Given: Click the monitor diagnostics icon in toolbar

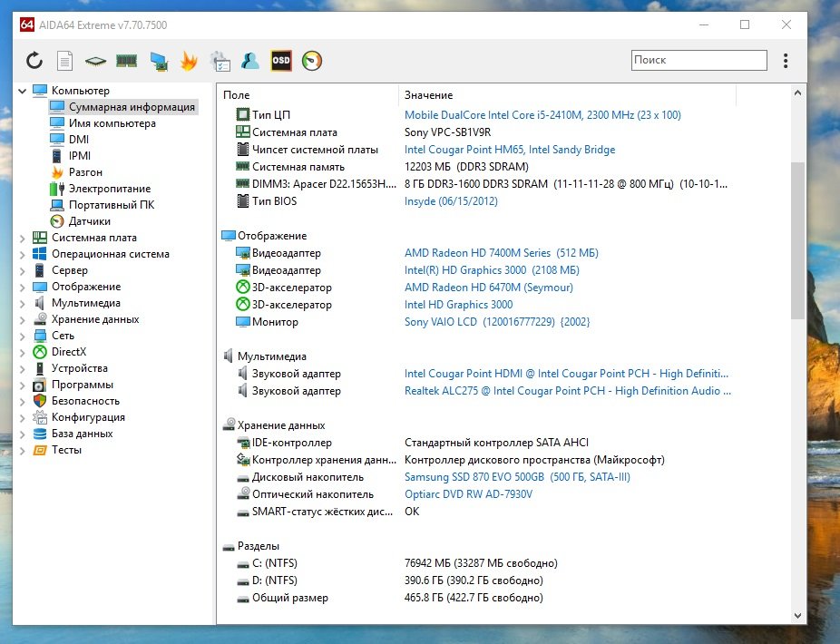Looking at the screenshot, I should [159, 61].
